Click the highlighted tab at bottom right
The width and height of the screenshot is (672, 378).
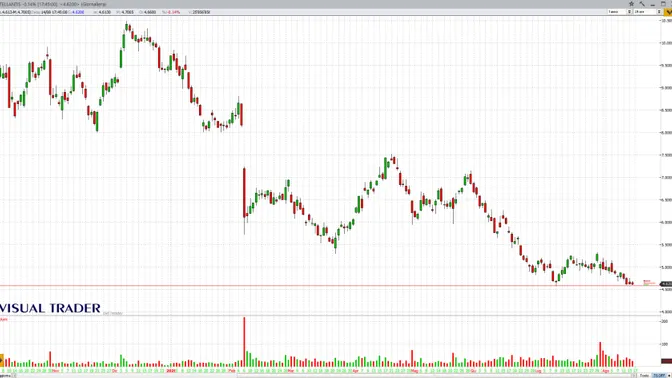pyautogui.click(x=659, y=375)
